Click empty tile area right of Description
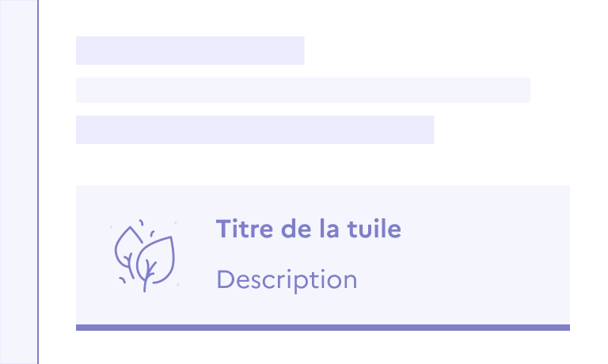Viewport: 608px width, 364px height. (x=467, y=279)
